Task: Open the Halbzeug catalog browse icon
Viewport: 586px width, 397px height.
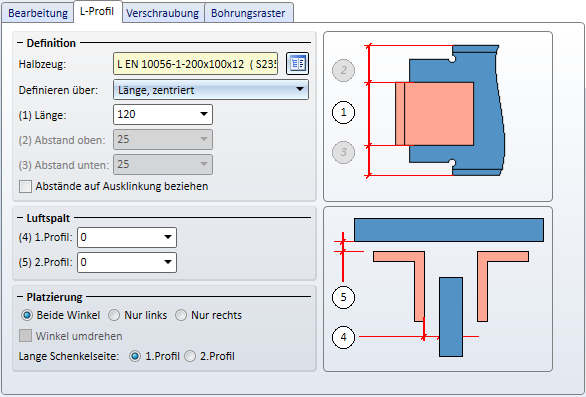Action: (x=297, y=64)
